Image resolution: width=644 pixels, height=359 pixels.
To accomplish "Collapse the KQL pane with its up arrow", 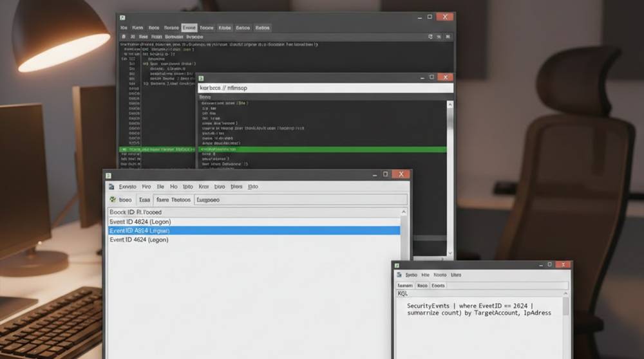I will tap(565, 294).
